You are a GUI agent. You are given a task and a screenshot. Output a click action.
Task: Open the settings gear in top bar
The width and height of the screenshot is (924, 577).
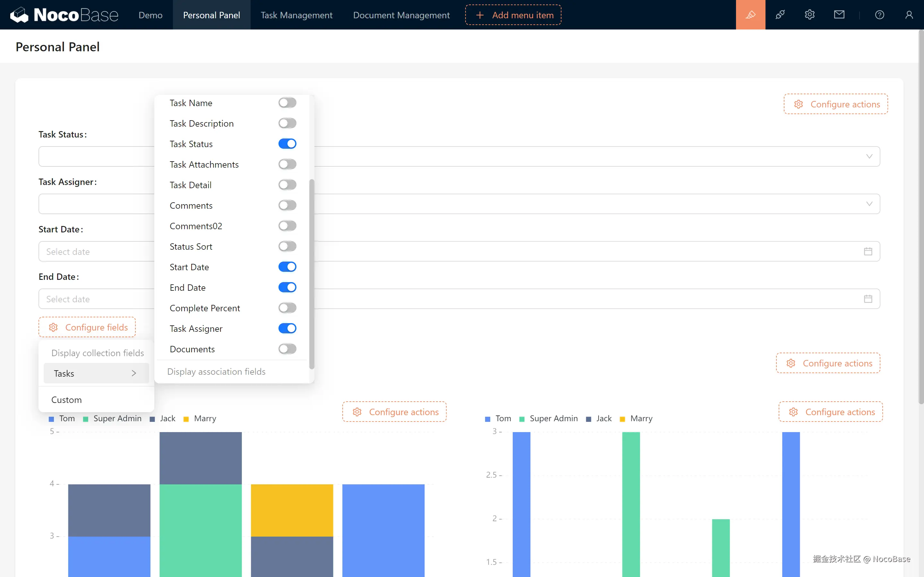tap(809, 15)
